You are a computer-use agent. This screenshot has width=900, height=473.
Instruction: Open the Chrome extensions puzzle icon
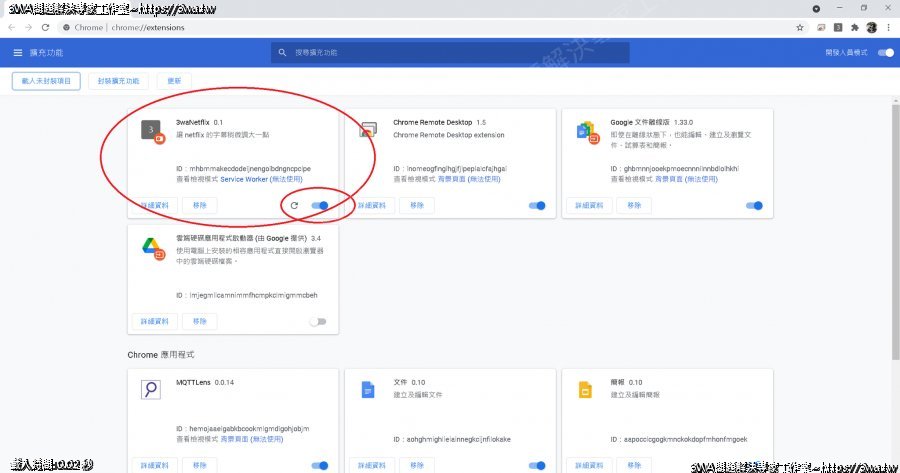853,27
